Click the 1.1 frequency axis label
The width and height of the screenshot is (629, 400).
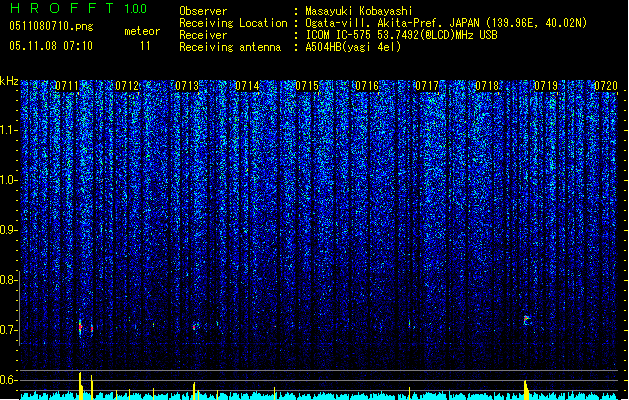[x=9, y=130]
